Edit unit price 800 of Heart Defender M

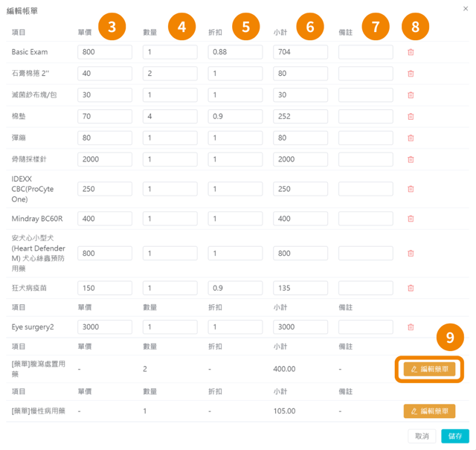pyautogui.click(x=105, y=253)
